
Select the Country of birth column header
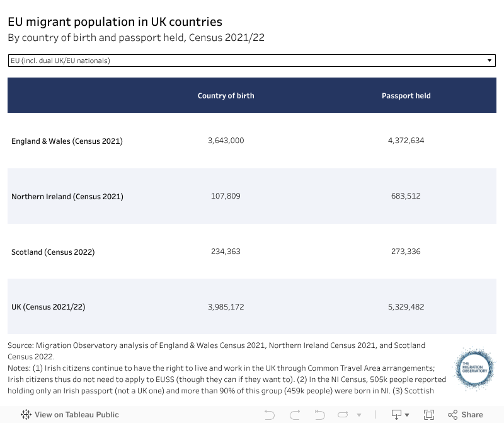click(226, 96)
